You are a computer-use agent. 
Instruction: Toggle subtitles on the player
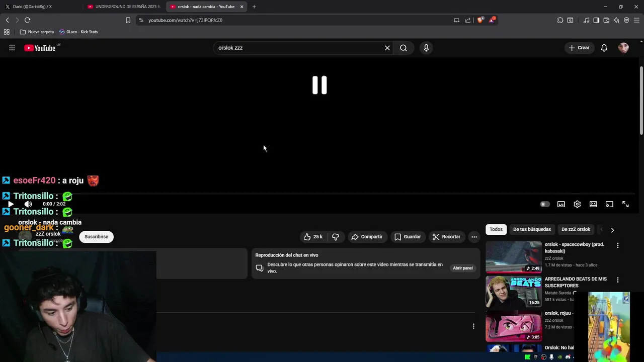click(561, 204)
